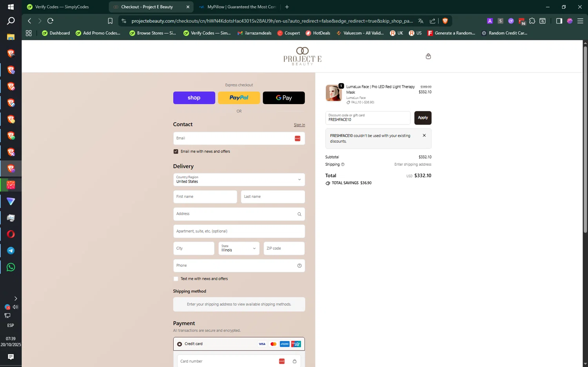588x367 pixels.
Task: Open the shopping bag cart icon
Action: (428, 56)
